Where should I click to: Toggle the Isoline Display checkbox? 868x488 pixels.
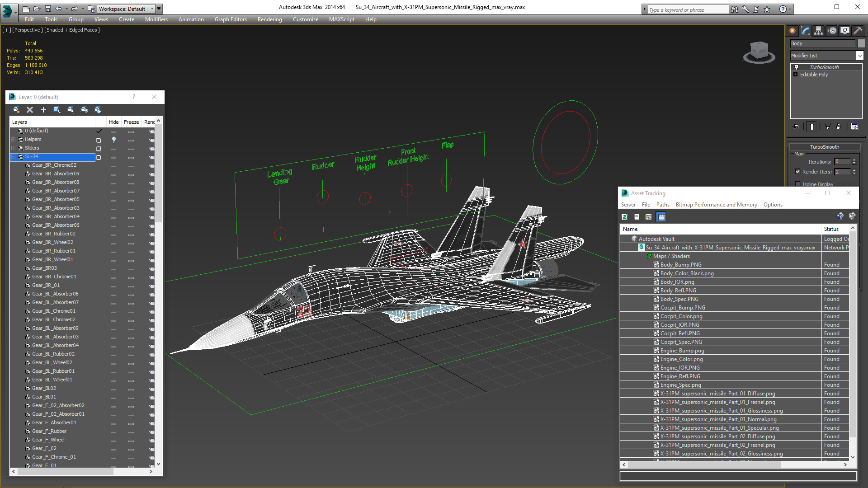[x=797, y=184]
